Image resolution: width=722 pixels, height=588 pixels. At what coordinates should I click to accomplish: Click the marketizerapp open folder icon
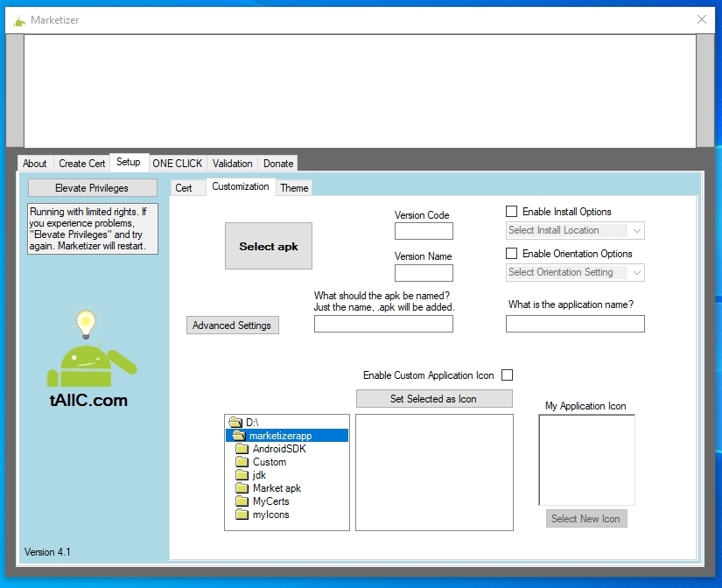239,436
